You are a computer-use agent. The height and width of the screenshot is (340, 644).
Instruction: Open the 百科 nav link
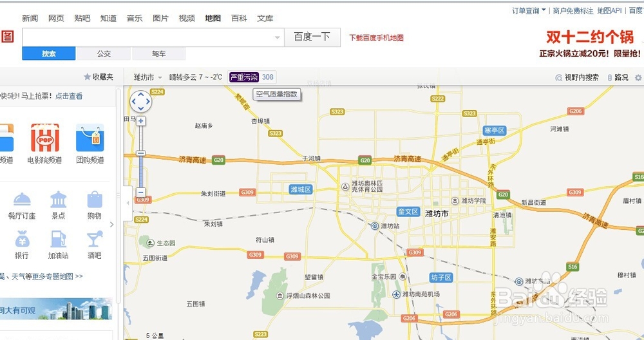(239, 18)
